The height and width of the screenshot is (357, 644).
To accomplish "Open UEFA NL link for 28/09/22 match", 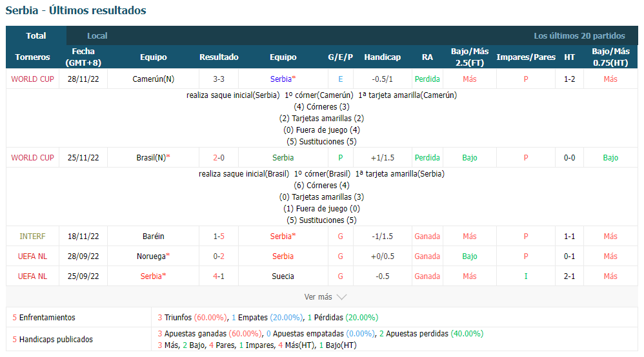I will pos(32,256).
